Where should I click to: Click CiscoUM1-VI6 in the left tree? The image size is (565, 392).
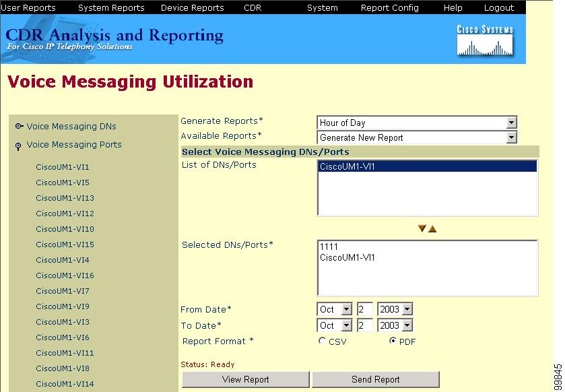pos(63,337)
